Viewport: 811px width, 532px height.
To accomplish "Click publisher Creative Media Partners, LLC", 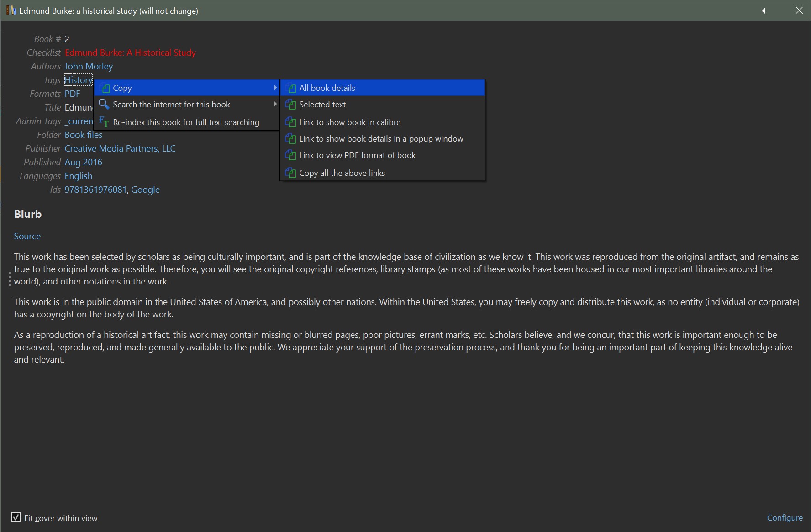I will pos(120,148).
